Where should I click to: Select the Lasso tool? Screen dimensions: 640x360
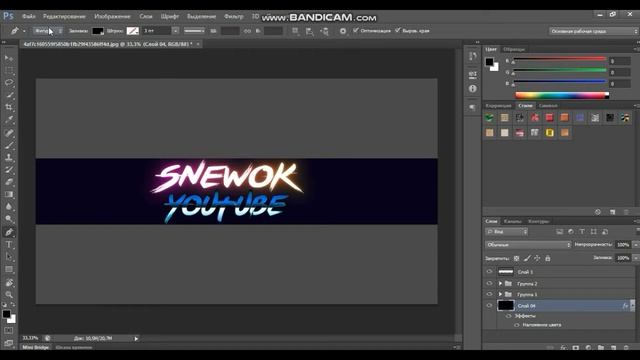[x=9, y=83]
